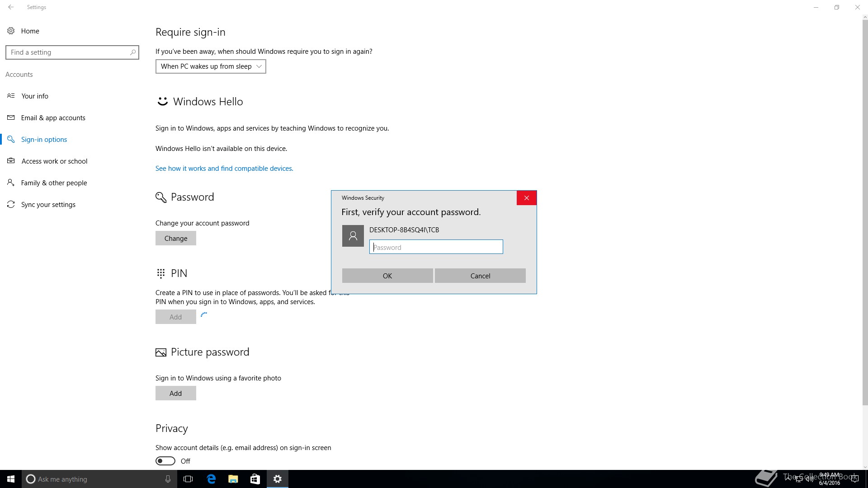Click the microphone icon in search bar
Screen dimensions: 868x488
point(168,479)
